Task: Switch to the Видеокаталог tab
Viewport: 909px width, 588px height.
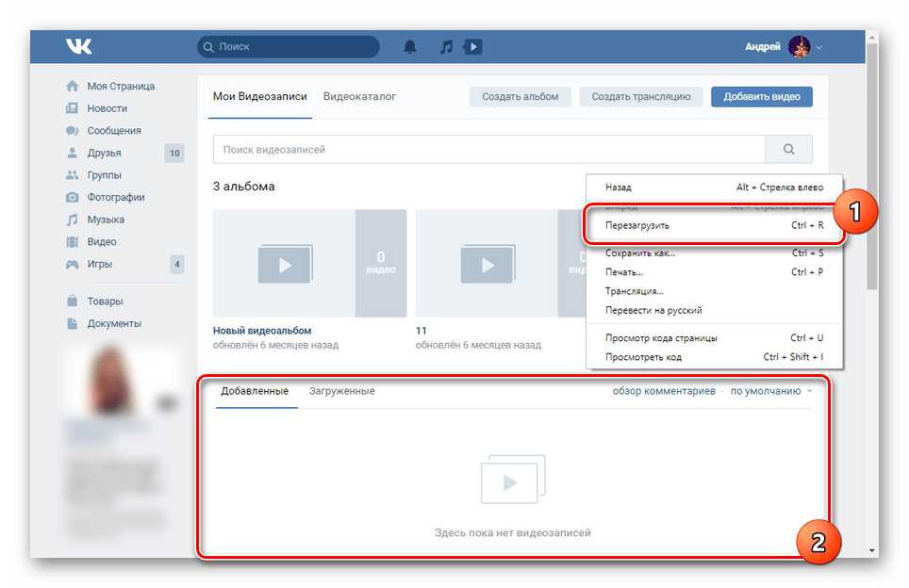Action: (x=359, y=97)
